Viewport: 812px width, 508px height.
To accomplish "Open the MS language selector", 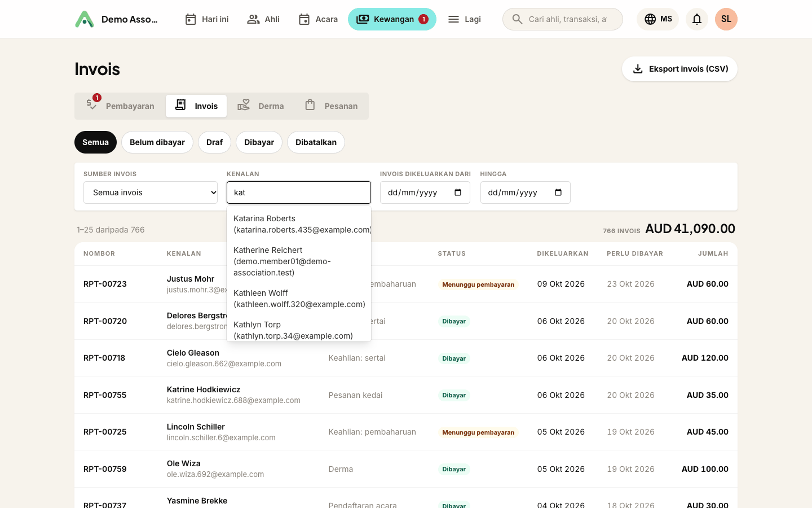I will coord(658,19).
